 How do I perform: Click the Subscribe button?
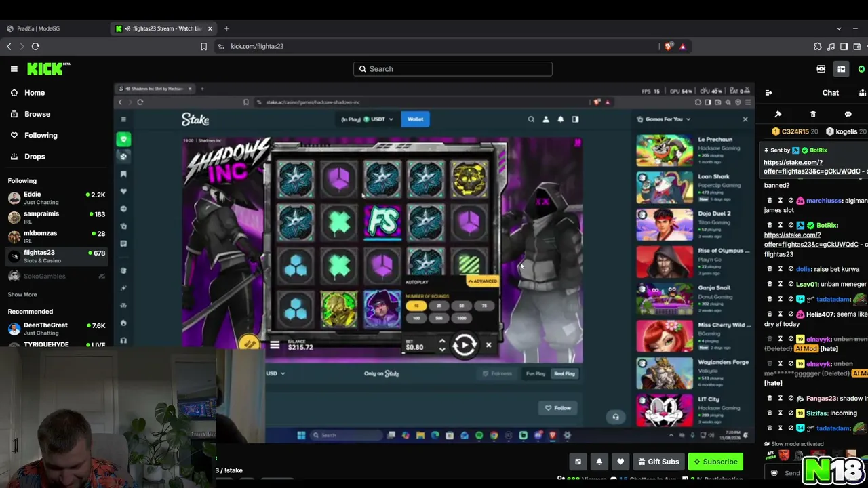click(x=715, y=462)
